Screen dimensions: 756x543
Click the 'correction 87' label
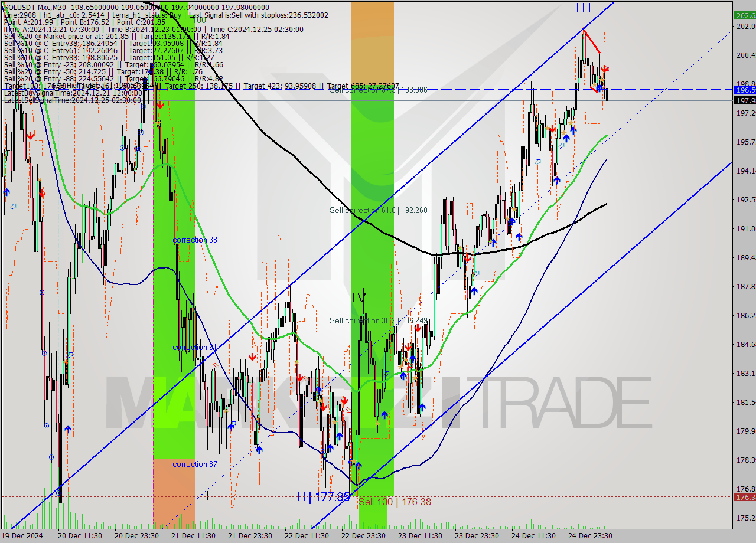195,465
